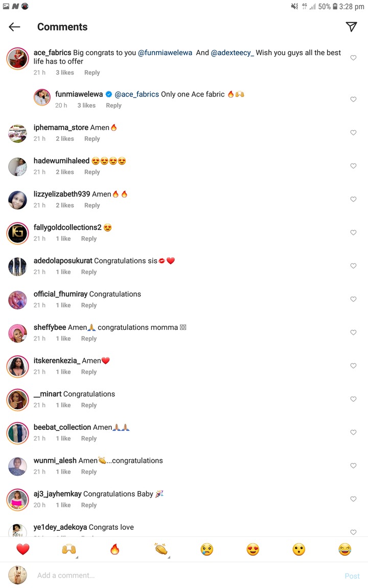Like iphemama_store Amen comment heart
Image resolution: width=368 pixels, height=588 pixels.
tap(353, 133)
